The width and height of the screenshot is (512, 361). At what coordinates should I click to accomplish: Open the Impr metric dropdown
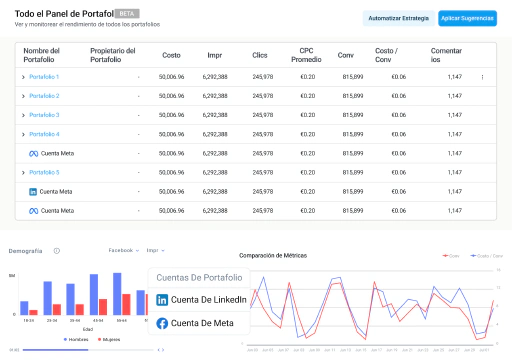point(156,250)
